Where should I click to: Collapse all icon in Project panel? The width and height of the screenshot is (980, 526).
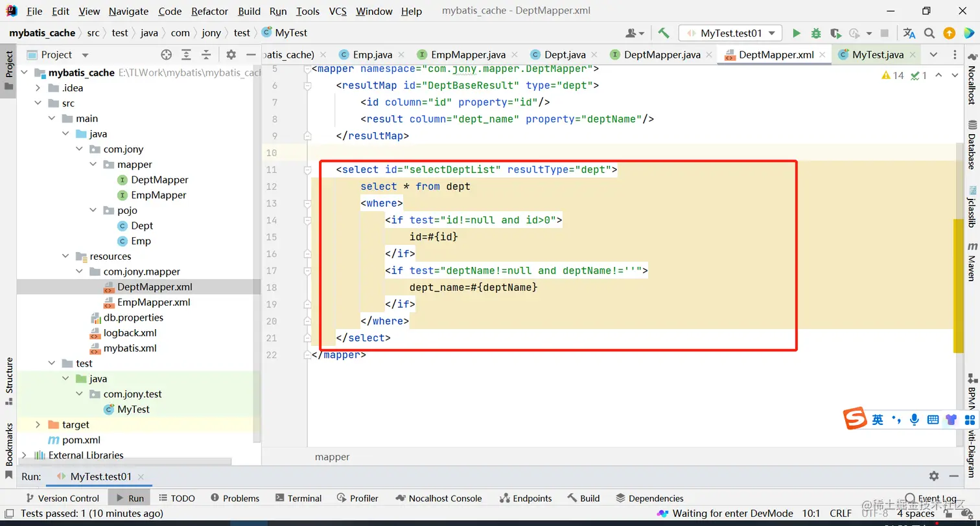click(206, 54)
